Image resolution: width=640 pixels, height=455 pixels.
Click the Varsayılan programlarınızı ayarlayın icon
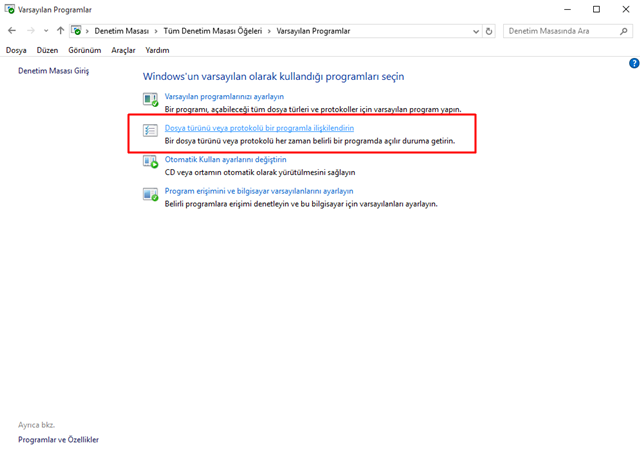pyautogui.click(x=150, y=99)
